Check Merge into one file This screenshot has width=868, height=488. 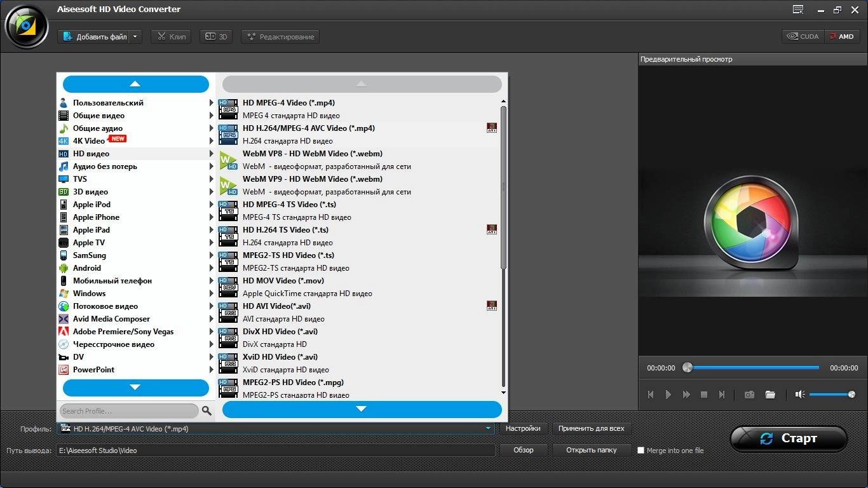point(641,451)
